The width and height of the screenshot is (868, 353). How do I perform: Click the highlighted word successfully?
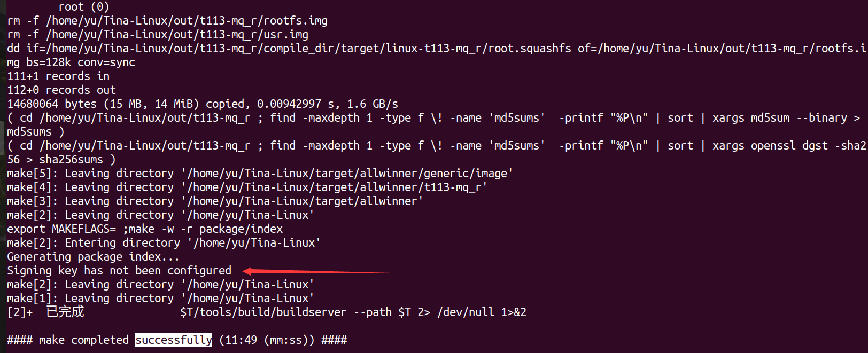coord(174,340)
